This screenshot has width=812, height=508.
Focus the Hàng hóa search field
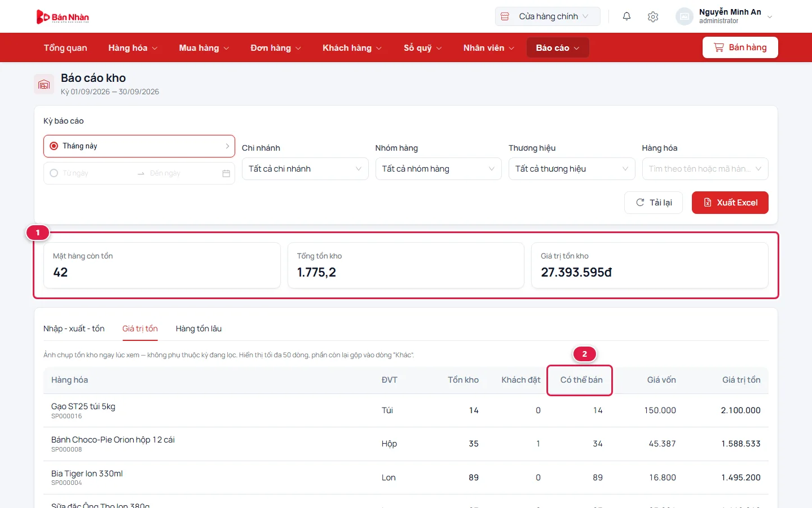(x=705, y=169)
